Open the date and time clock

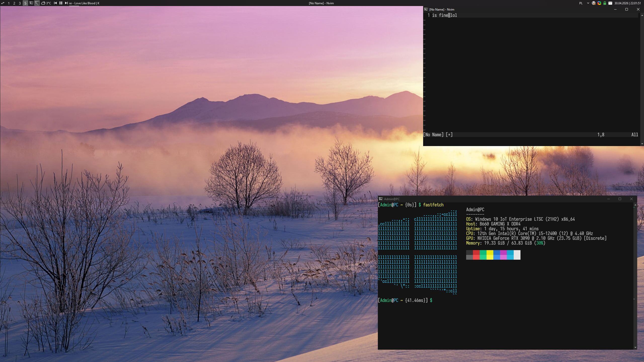point(628,3)
